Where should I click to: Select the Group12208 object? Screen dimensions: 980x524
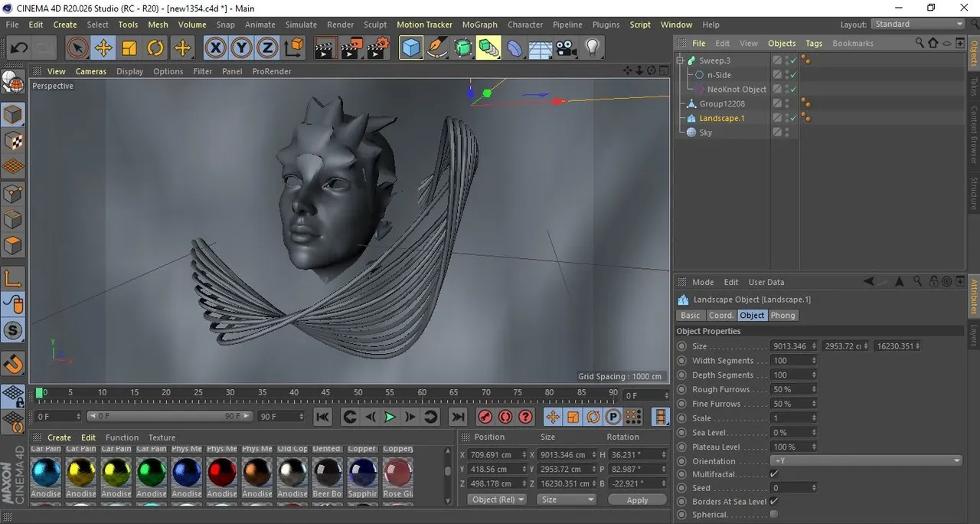[x=722, y=104]
